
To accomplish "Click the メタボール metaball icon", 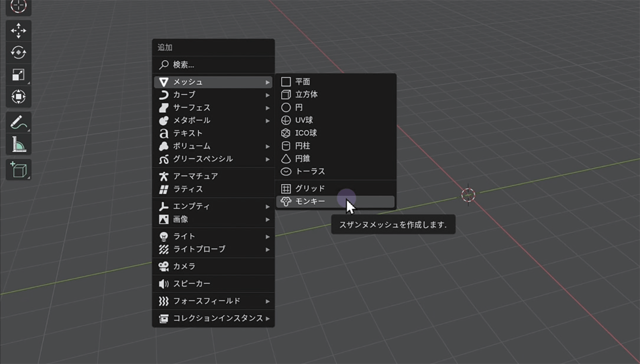I will point(164,121).
